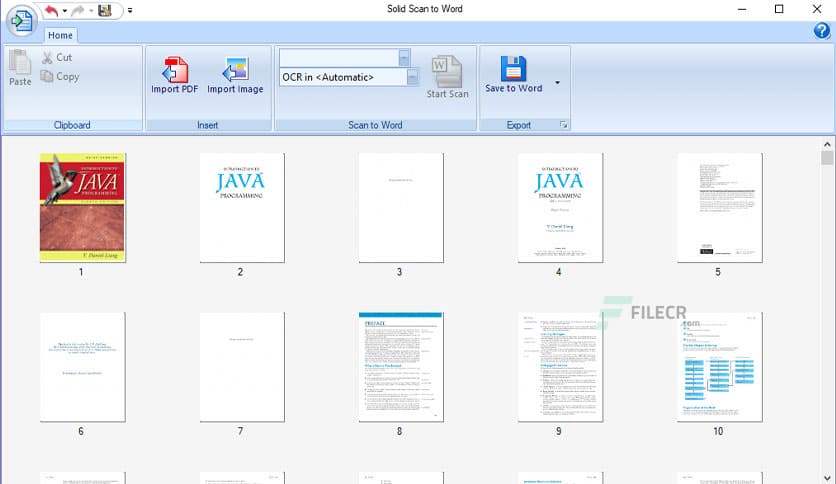
Task: Open the Export group dialog launcher
Action: (564, 125)
